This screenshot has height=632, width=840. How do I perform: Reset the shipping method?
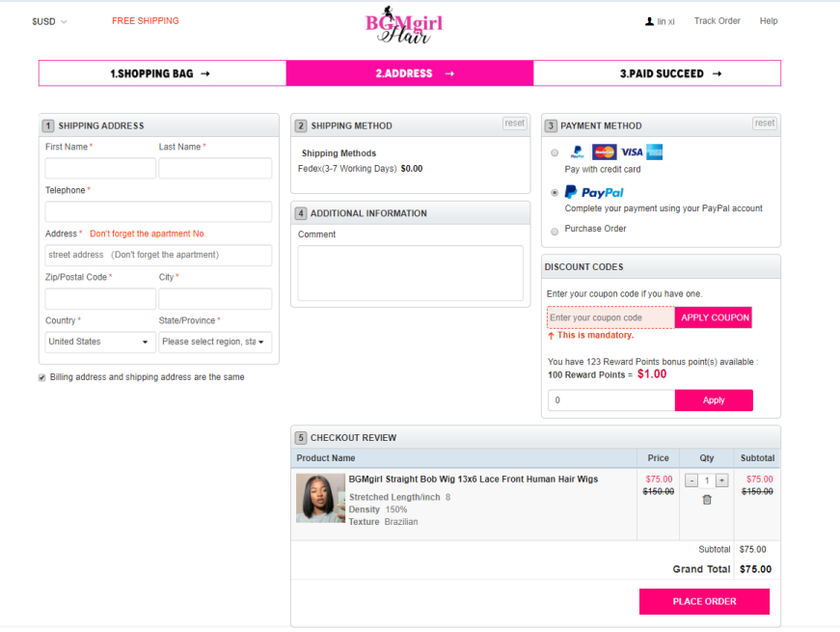pyautogui.click(x=514, y=124)
